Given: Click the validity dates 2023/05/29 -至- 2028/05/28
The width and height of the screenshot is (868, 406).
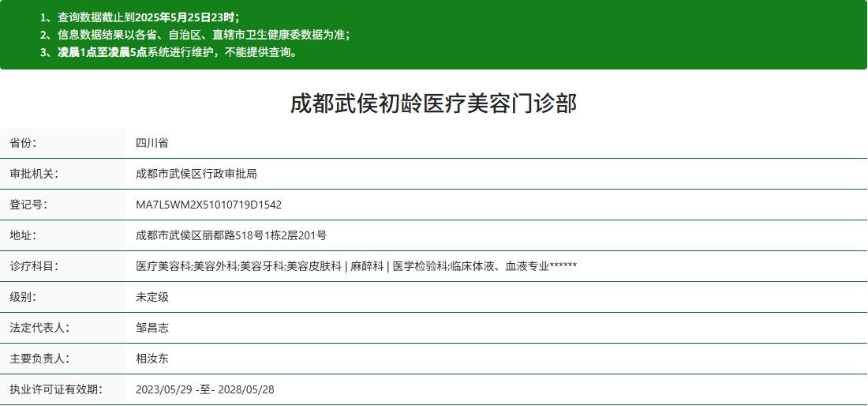Looking at the screenshot, I should coord(205,389).
